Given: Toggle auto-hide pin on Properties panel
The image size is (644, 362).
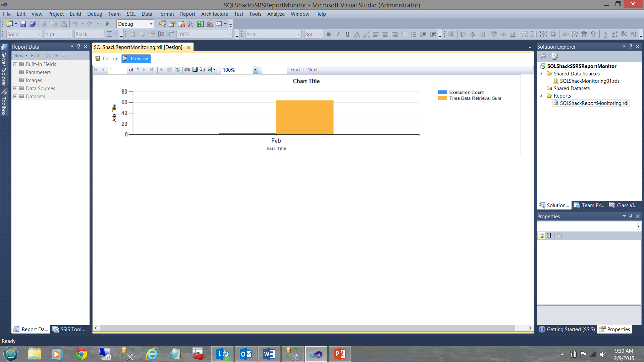Looking at the screenshot, I should point(631,216).
